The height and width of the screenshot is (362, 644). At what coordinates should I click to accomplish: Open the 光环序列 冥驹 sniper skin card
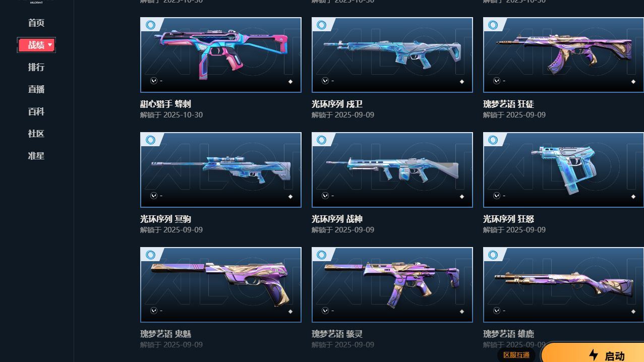[x=221, y=170]
